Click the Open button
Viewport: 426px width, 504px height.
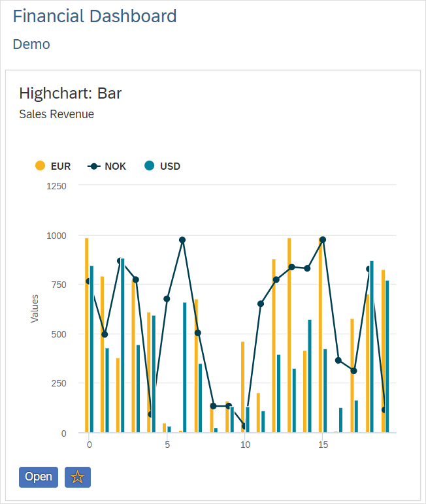39,477
